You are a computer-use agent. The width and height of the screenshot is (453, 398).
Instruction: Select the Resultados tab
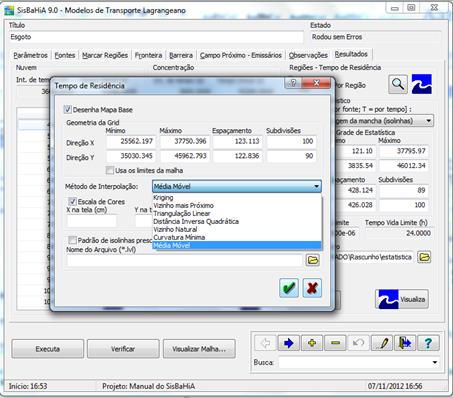point(351,54)
